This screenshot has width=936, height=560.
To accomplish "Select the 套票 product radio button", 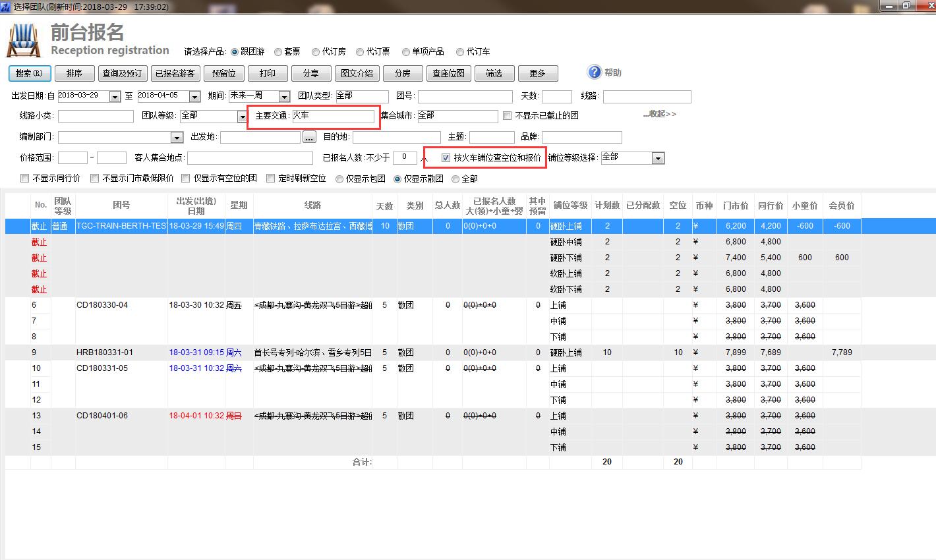I will point(278,52).
